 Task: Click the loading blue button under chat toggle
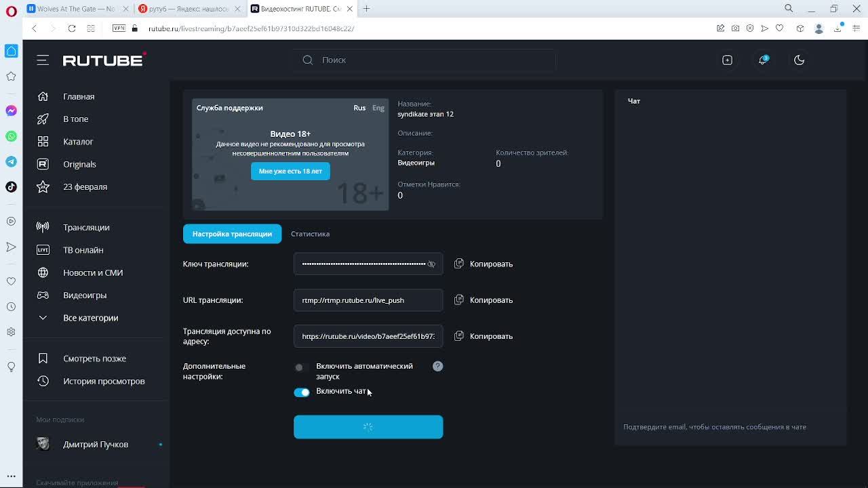point(368,427)
